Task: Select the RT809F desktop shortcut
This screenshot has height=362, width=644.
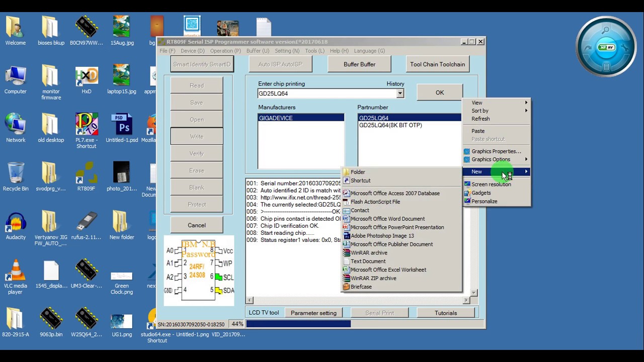Action: [x=86, y=176]
